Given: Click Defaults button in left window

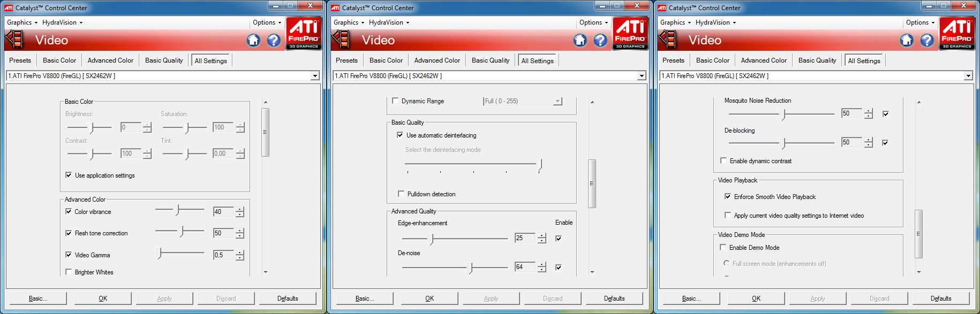Looking at the screenshot, I should pyautogui.click(x=288, y=298).
